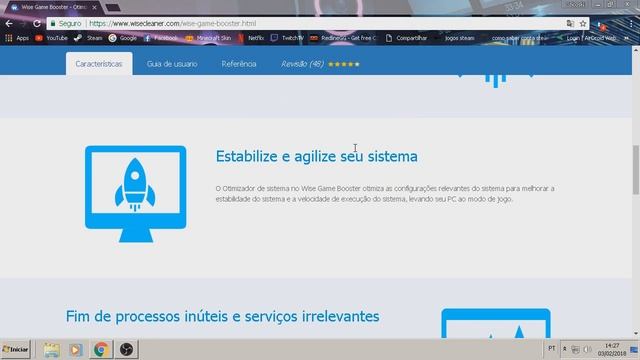Click the volume speaker tray icon
This screenshot has height=360, width=640.
tap(587, 350)
